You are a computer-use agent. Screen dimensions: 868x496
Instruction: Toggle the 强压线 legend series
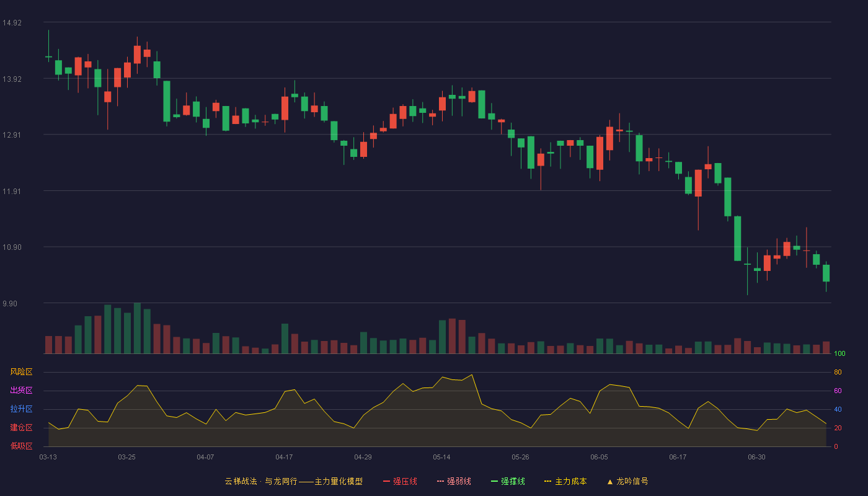[x=400, y=481]
